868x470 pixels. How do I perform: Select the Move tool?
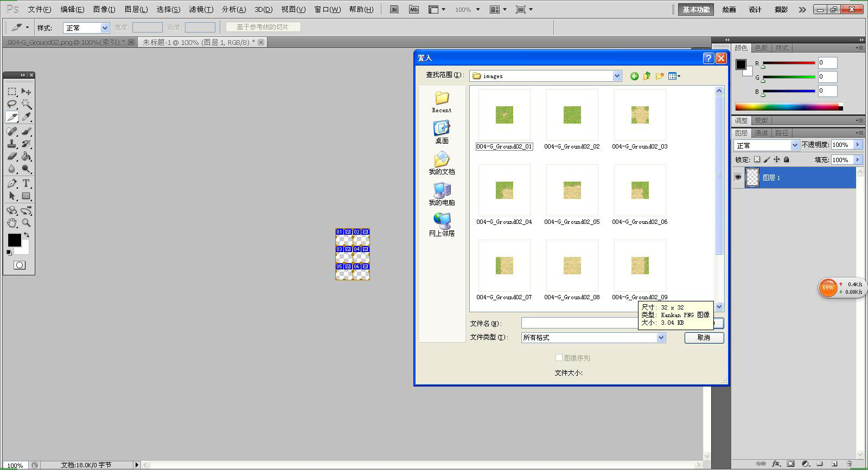(x=26, y=92)
